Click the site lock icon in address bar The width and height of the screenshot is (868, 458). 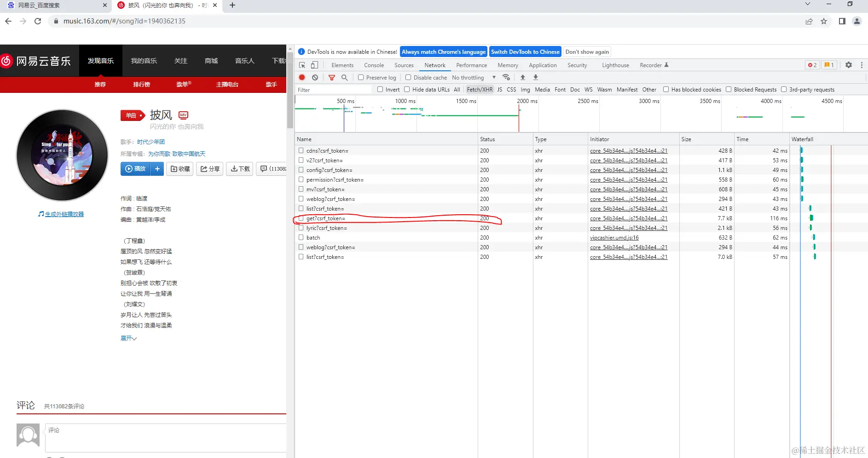[x=56, y=21]
